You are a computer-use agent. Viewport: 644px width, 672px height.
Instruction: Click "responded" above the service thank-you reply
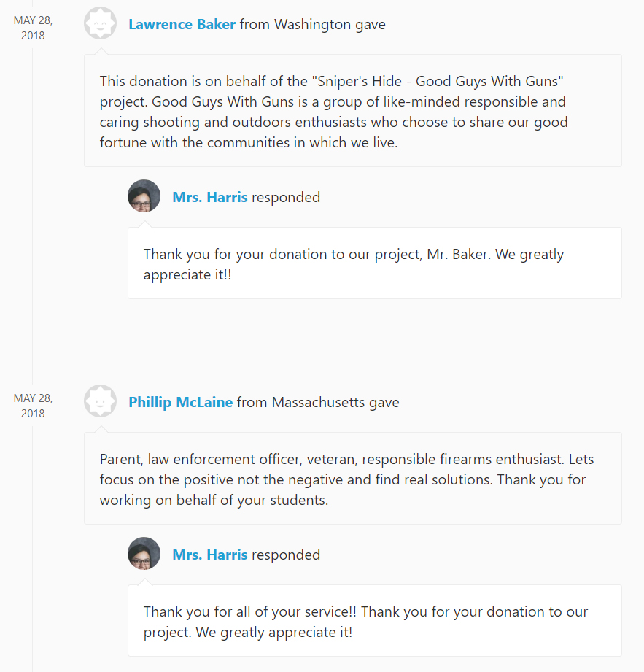[285, 555]
